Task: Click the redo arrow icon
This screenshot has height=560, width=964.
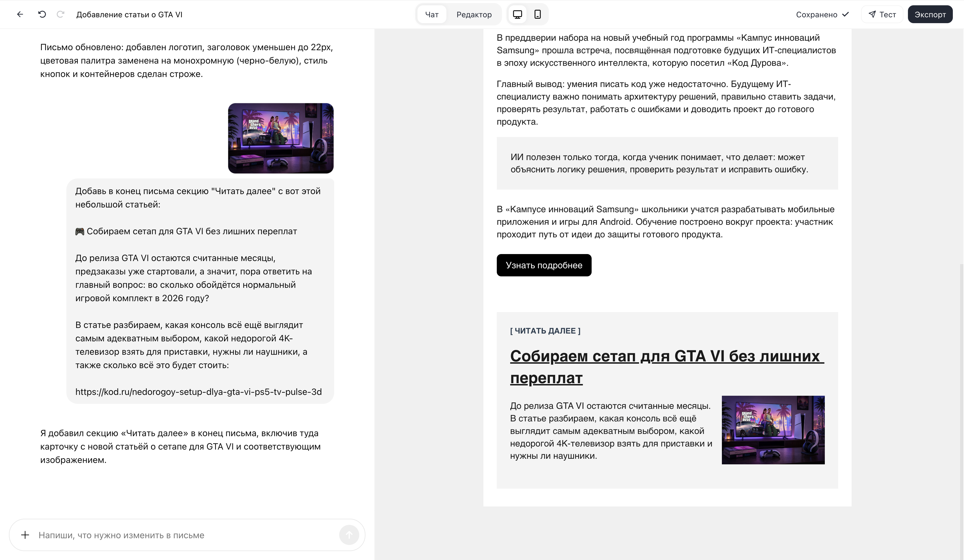Action: [60, 14]
